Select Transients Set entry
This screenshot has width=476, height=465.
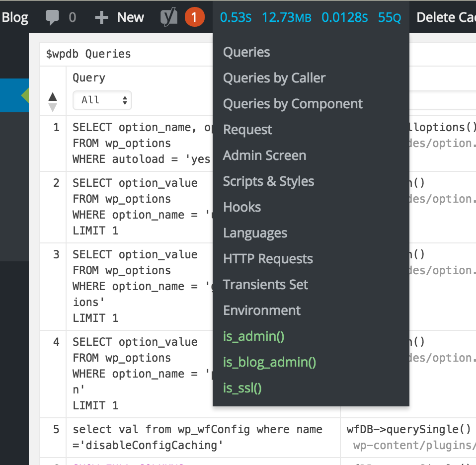coord(265,285)
